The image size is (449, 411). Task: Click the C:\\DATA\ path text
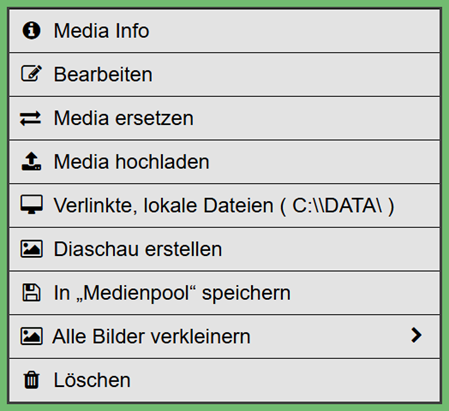pos(337,205)
